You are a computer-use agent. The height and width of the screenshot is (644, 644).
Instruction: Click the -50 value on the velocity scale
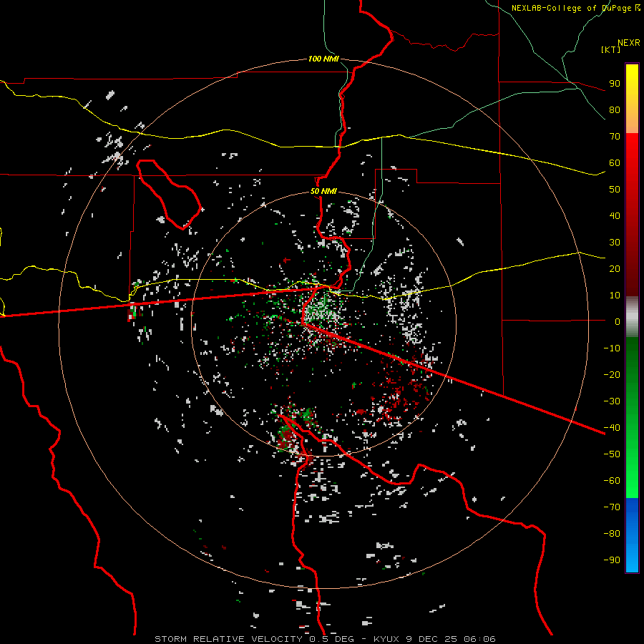612,454
